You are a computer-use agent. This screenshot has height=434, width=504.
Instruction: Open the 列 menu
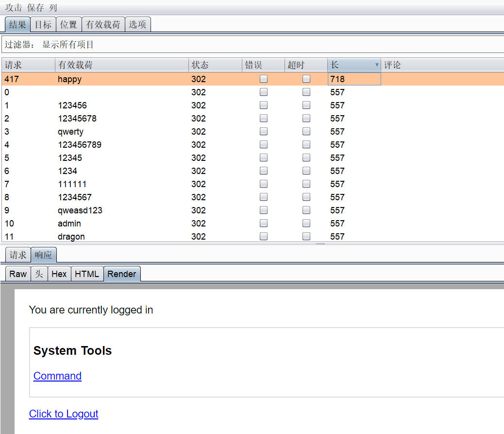[53, 7]
